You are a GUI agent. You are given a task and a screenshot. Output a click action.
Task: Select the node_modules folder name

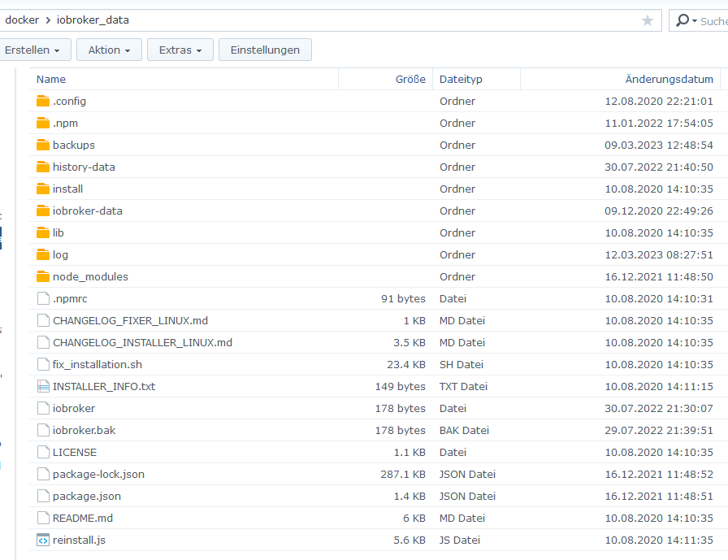coord(90,277)
